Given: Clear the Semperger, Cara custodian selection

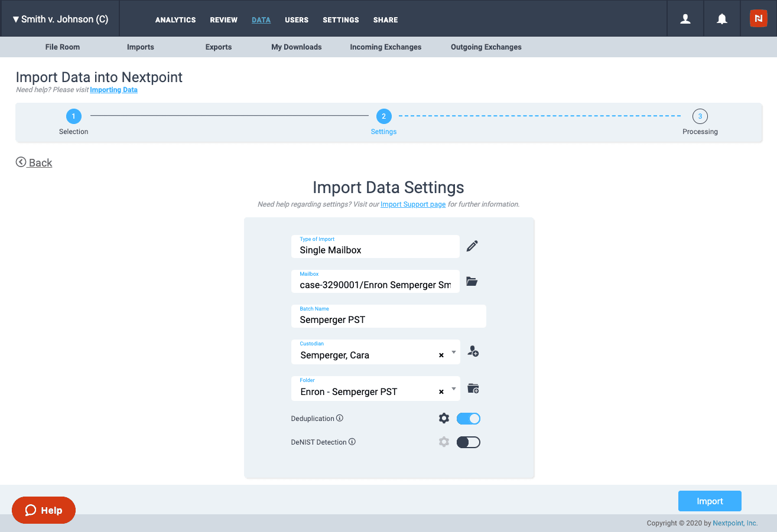Looking at the screenshot, I should 441,355.
